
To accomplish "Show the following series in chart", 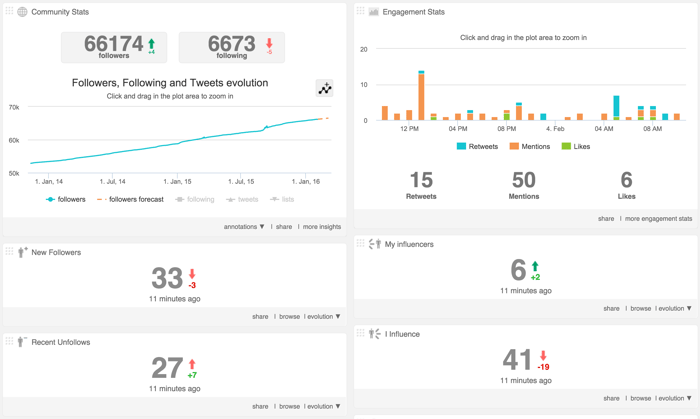I will [x=195, y=199].
